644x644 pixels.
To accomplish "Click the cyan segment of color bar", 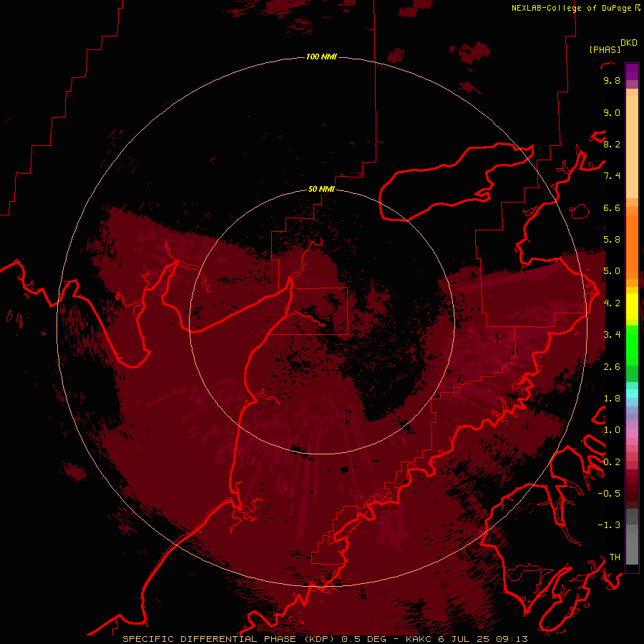I will [x=632, y=394].
